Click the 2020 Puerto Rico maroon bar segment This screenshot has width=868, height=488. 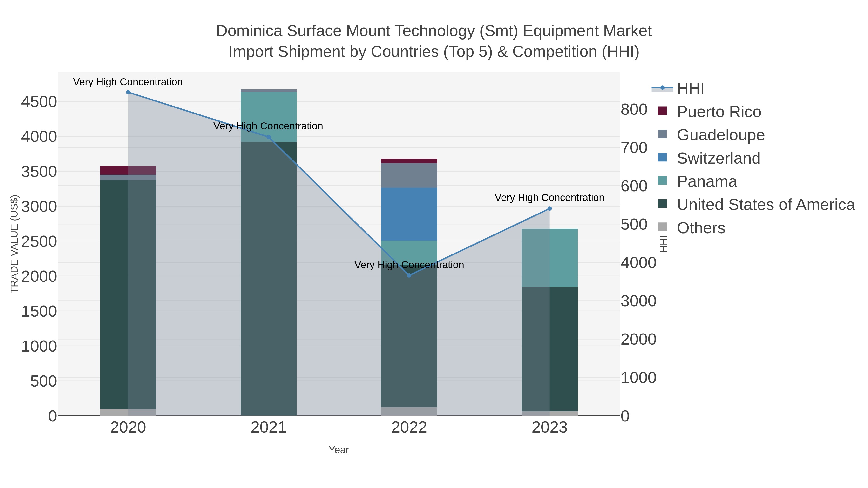tap(128, 170)
